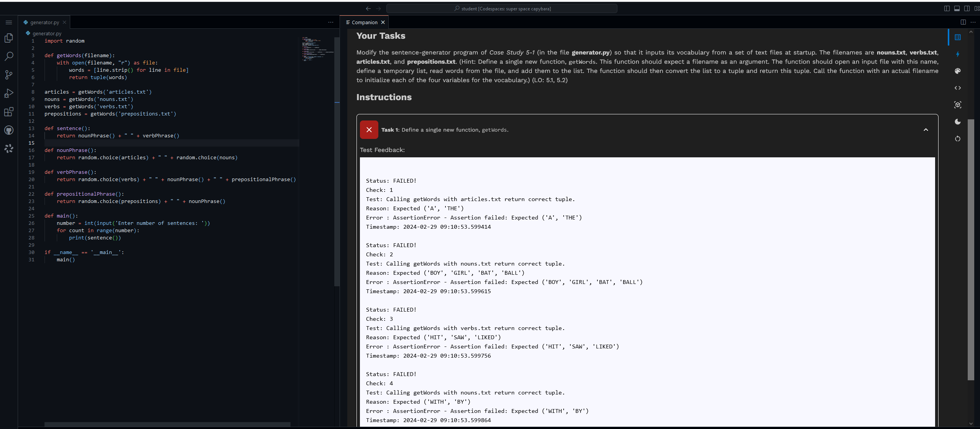Toggle the bottom panel visibility
Screen dimensions: 980x429
pos(957,8)
